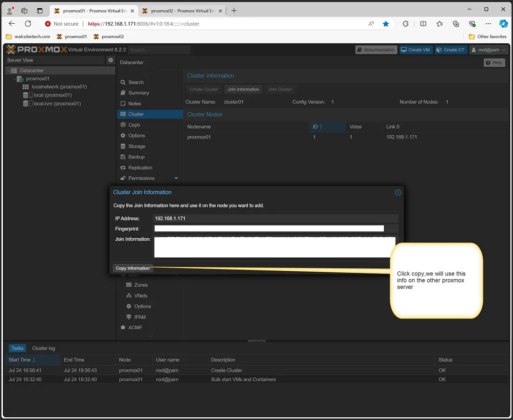Collapse the Datacenter node in the tree
The height and width of the screenshot is (420, 513).
pyautogui.click(x=8, y=70)
